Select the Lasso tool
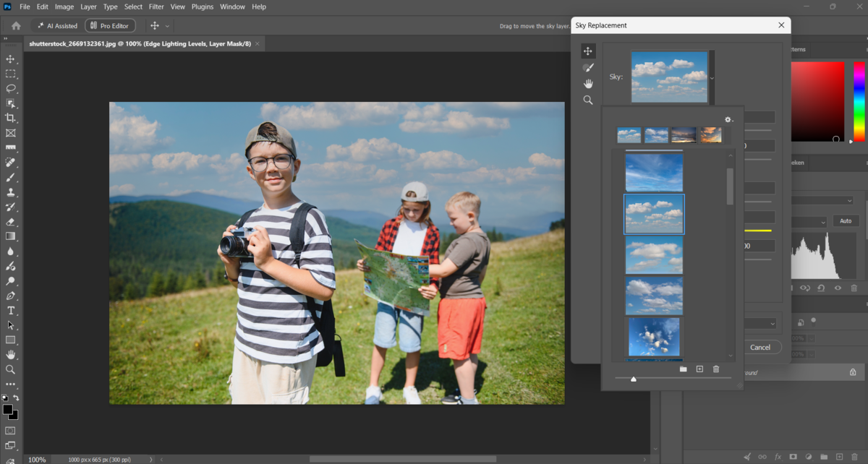Screen dimensions: 868x464 pos(10,88)
